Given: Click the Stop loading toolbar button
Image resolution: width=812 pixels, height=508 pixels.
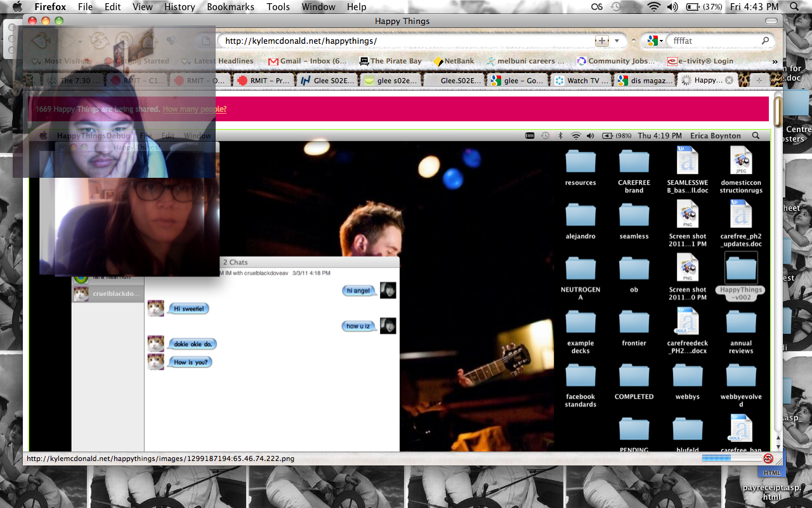Looking at the screenshot, I should click(x=124, y=41).
